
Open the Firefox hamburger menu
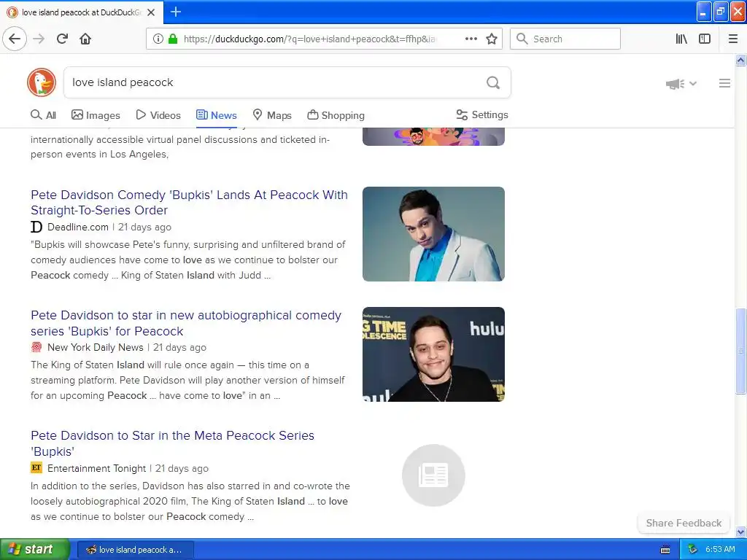[732, 39]
